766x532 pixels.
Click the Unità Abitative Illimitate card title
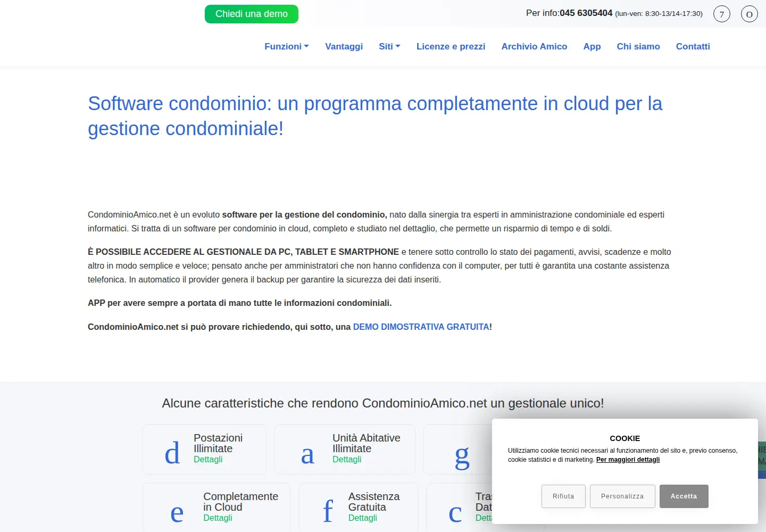point(367,443)
